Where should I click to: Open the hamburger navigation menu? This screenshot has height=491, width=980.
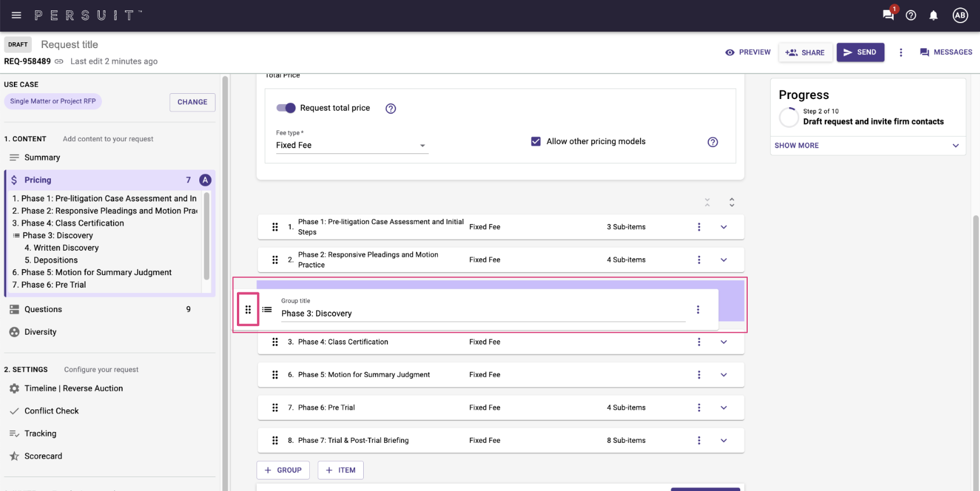point(16,15)
